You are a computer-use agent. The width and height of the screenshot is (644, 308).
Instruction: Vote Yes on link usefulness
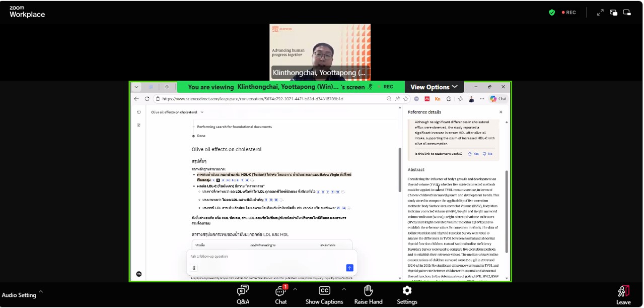pos(473,154)
